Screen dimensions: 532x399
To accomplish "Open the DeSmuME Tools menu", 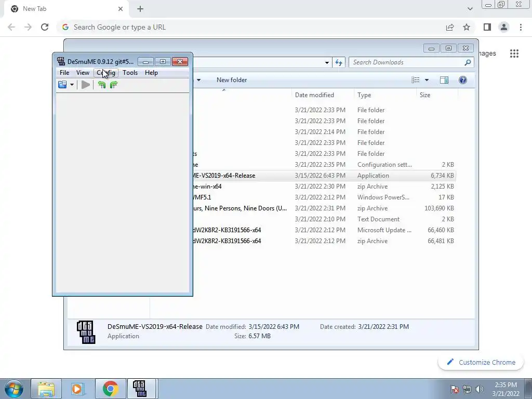I will coord(130,73).
